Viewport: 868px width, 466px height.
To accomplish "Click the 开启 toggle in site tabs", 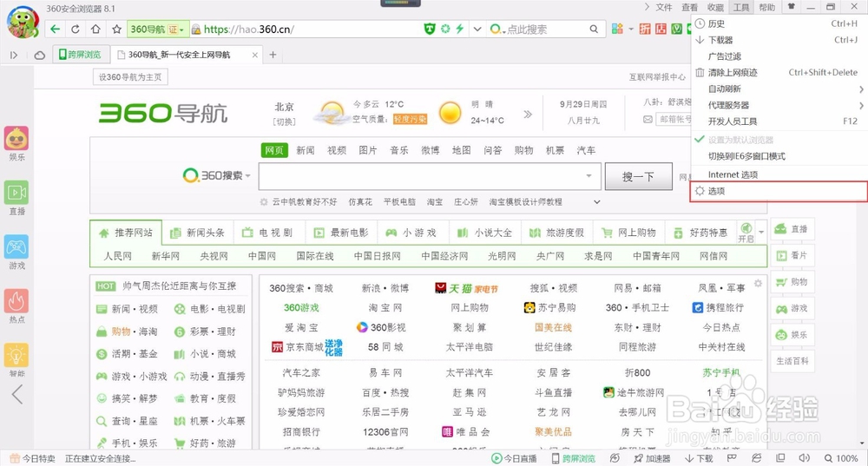I will pos(746,233).
